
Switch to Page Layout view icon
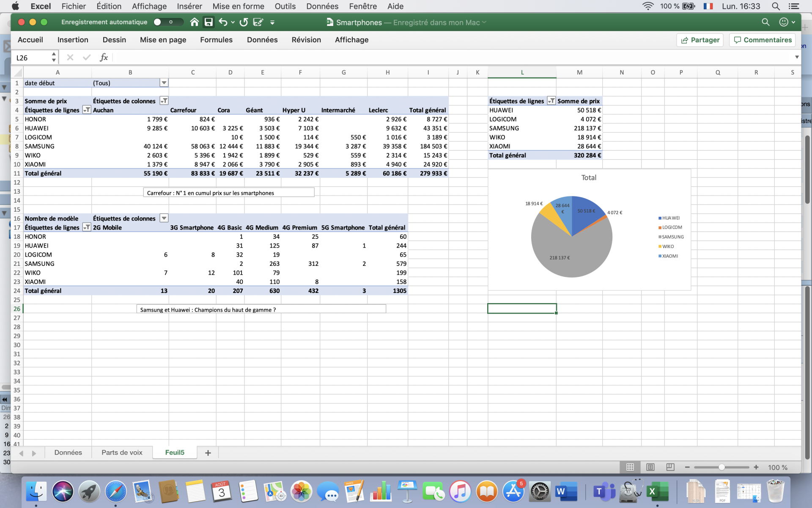pyautogui.click(x=650, y=467)
